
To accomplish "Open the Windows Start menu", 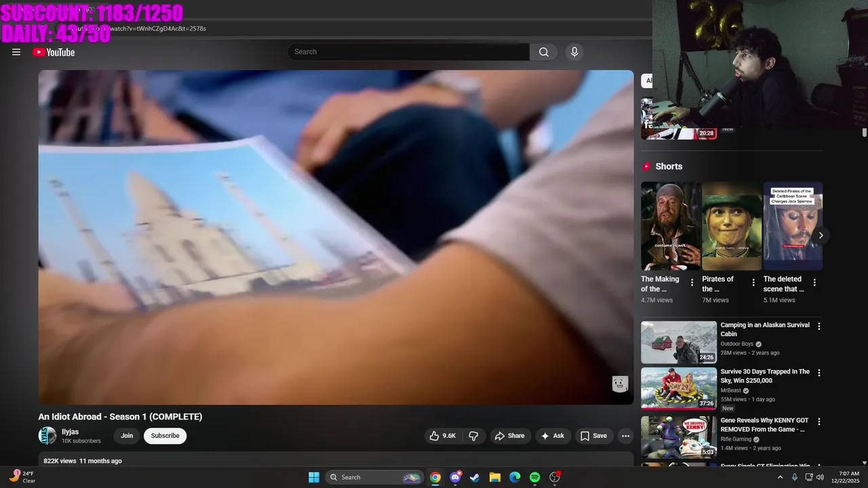I will pos(314,477).
